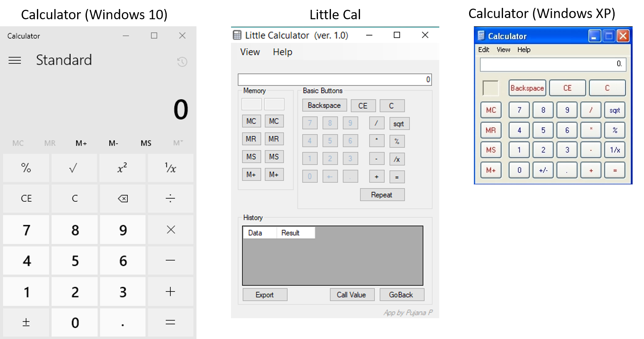This screenshot has width=644, height=339.
Task: Click MS in Windows XP Calculator
Action: [x=491, y=149]
